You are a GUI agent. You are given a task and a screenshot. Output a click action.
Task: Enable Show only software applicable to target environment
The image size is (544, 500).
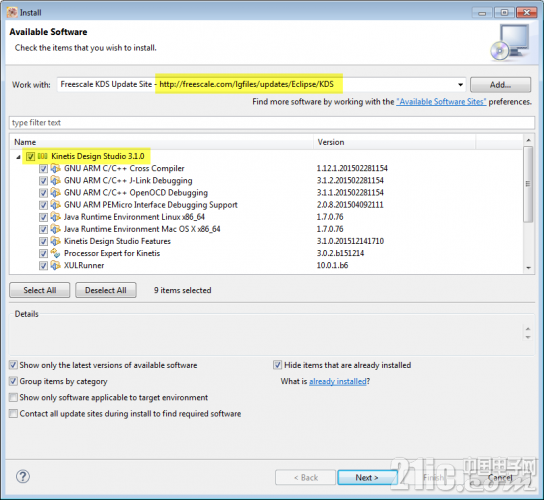pyautogui.click(x=13, y=397)
